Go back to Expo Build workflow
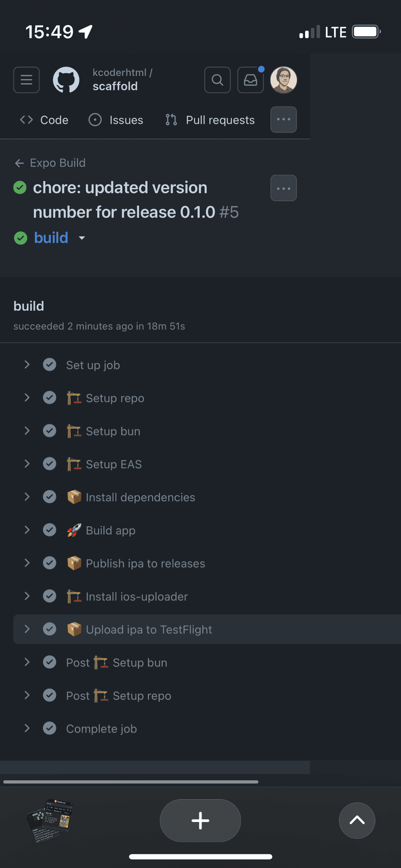Screen dimensions: 401x868 point(50,163)
